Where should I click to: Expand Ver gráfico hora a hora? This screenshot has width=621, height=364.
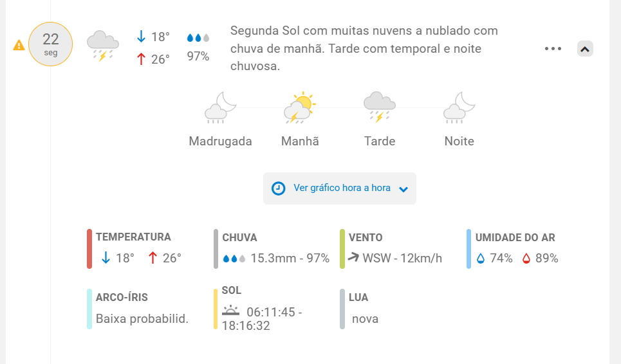coord(340,188)
